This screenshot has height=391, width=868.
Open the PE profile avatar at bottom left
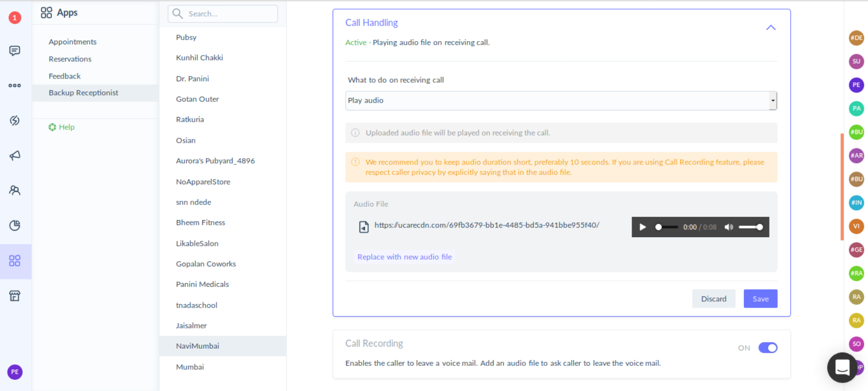click(x=15, y=372)
